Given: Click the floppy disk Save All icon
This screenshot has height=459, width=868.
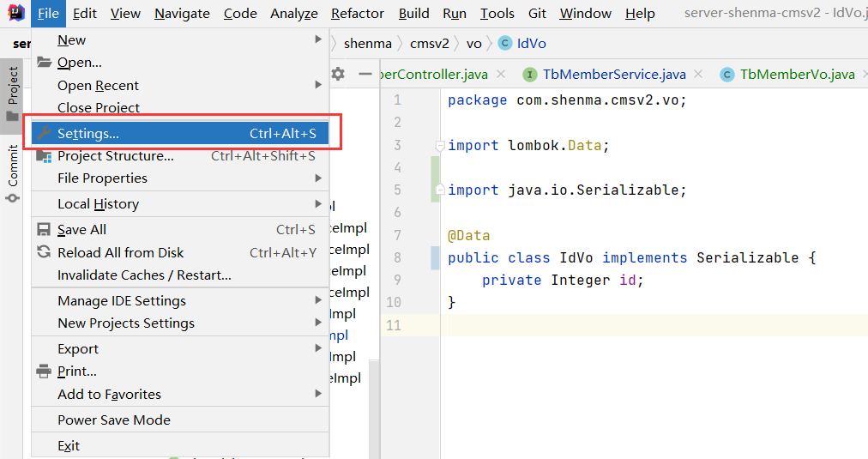Looking at the screenshot, I should tap(43, 229).
